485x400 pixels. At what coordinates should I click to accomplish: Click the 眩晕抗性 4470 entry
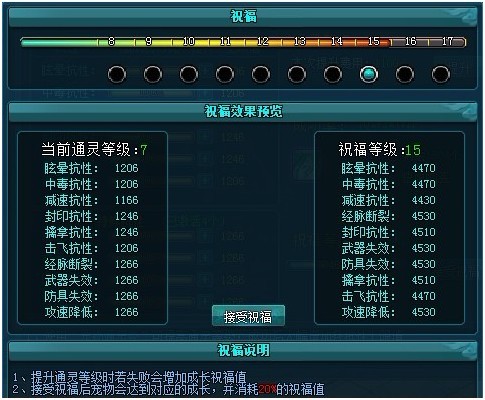click(388, 168)
